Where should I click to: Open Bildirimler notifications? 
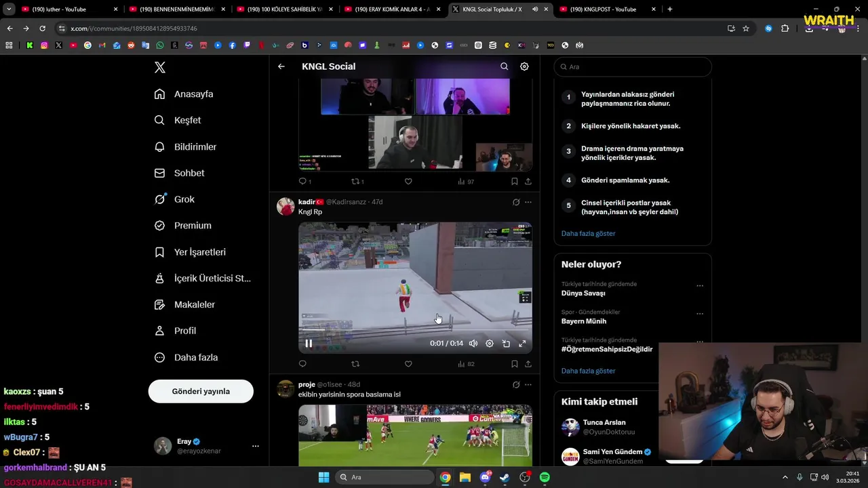(x=186, y=146)
